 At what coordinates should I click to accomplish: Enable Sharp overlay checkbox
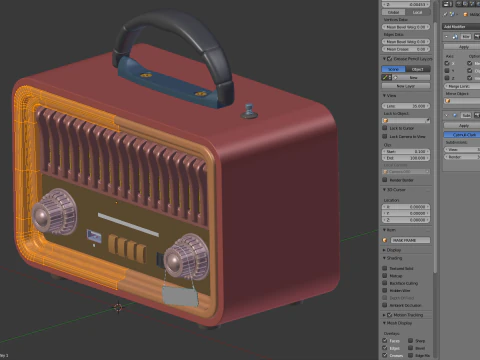click(411, 341)
